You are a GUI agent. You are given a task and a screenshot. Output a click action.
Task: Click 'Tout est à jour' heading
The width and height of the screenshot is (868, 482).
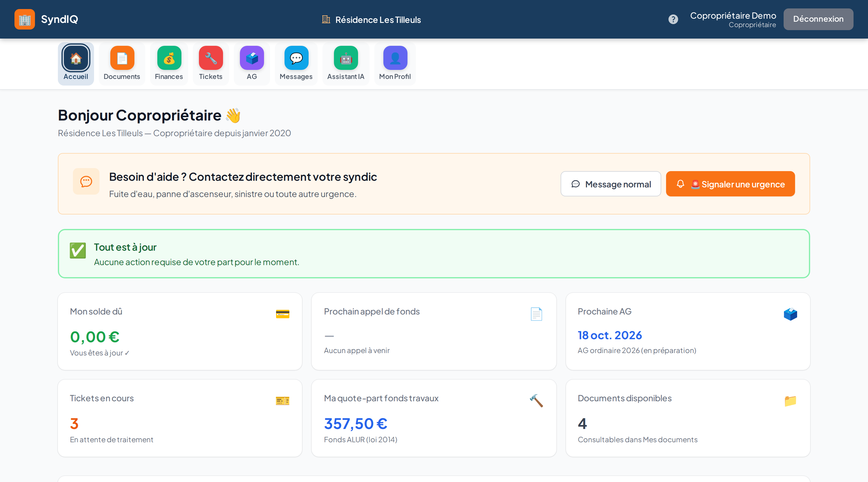[125, 248]
